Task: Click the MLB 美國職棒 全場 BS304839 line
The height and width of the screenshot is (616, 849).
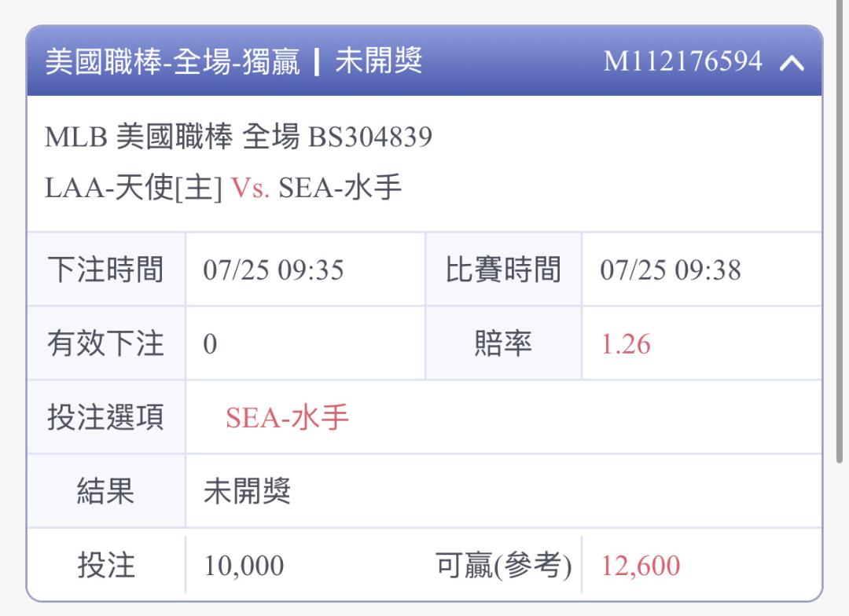Action: coord(238,137)
